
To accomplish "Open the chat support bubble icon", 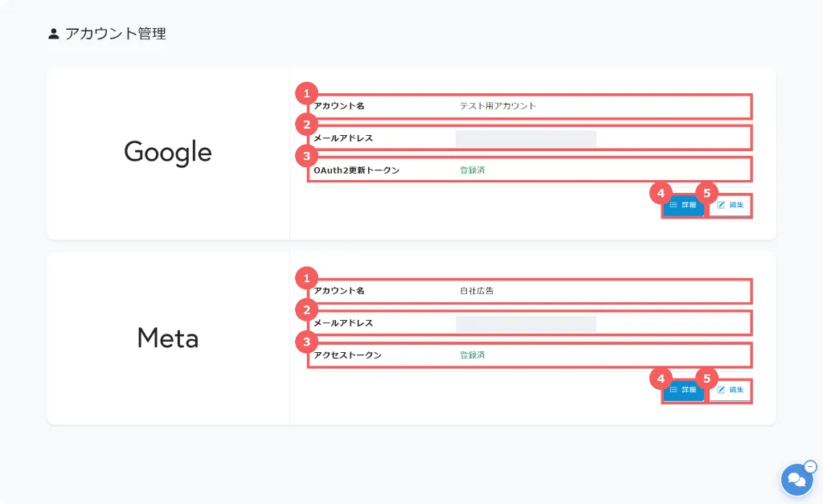I will tap(796, 480).
